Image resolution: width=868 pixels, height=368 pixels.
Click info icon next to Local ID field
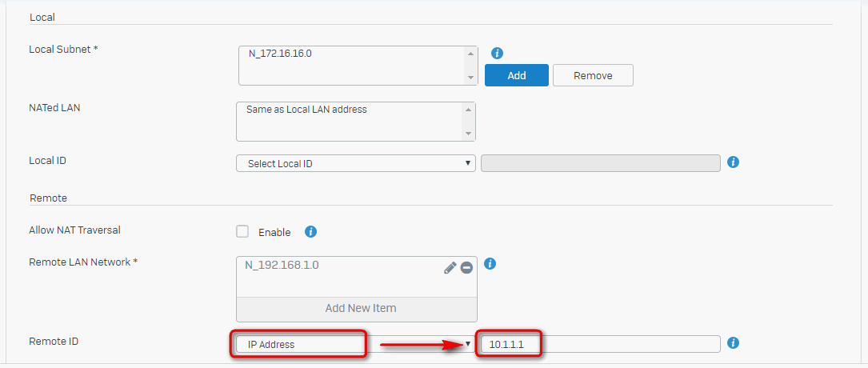tap(733, 162)
